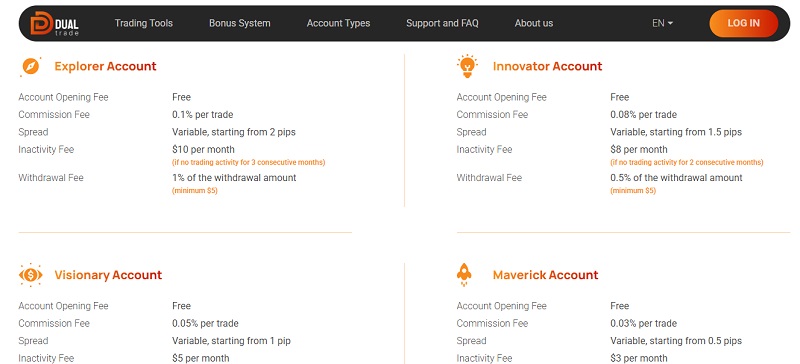Click the LOG IN button
The image size is (800, 364).
pos(743,23)
